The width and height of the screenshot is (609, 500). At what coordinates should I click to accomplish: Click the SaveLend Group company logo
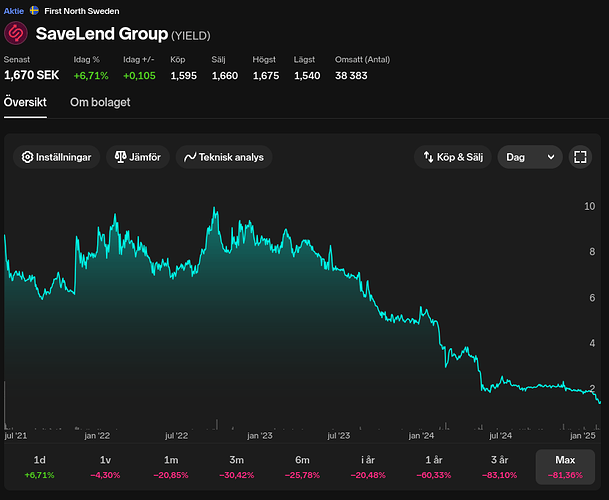[16, 33]
